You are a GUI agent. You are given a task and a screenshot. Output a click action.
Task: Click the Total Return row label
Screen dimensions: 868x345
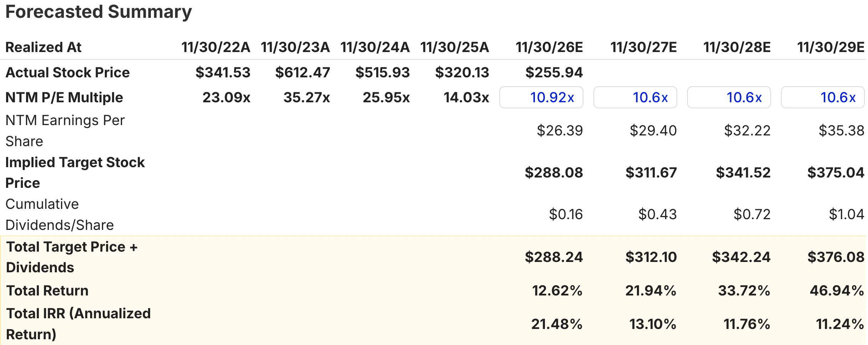tap(47, 290)
